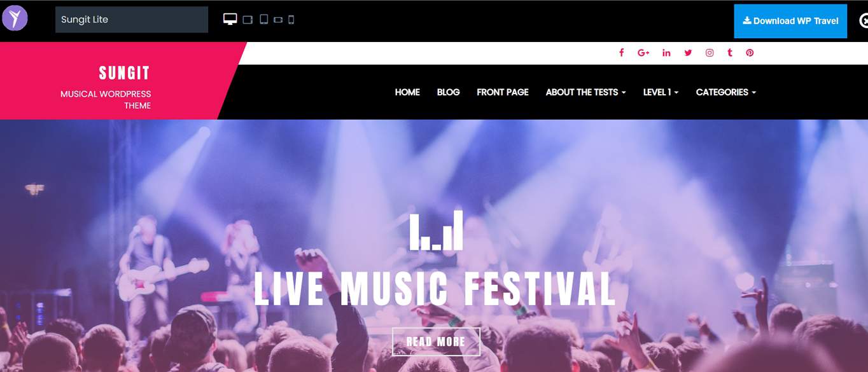Click the Read More button

(436, 341)
